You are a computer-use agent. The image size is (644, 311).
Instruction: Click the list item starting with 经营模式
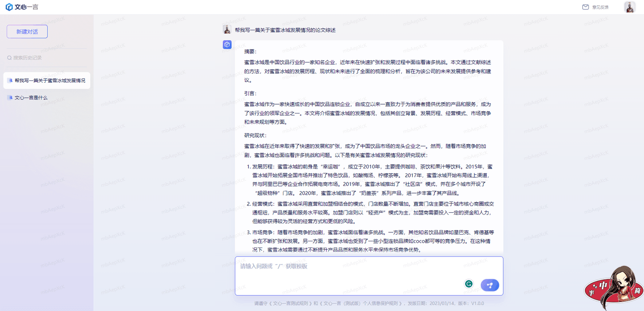pyautogui.click(x=373, y=212)
